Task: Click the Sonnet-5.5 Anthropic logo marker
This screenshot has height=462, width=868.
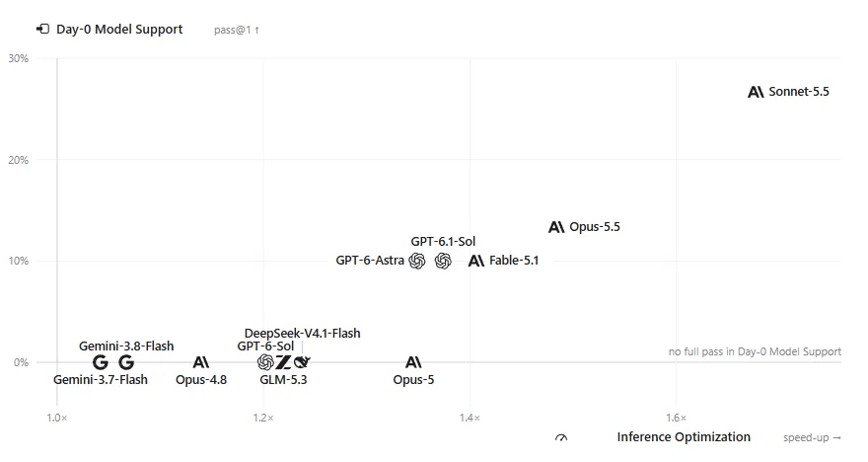Action: pos(756,92)
